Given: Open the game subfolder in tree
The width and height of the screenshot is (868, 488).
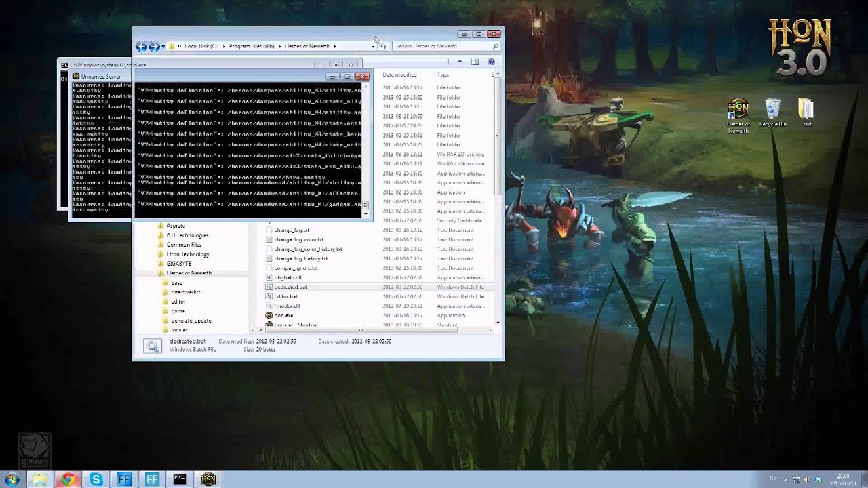Looking at the screenshot, I should point(178,311).
